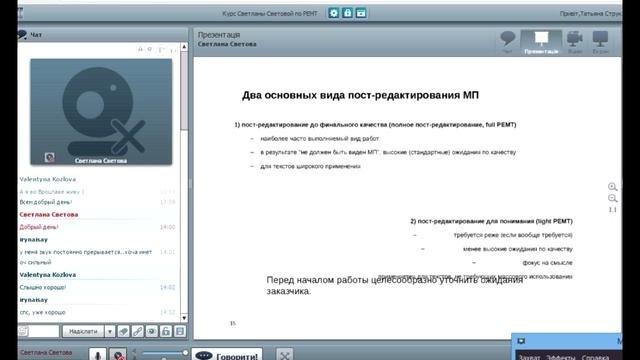Click the Захват menu in bottom-right window
Screen dimensions: 640x360
click(x=529, y=357)
